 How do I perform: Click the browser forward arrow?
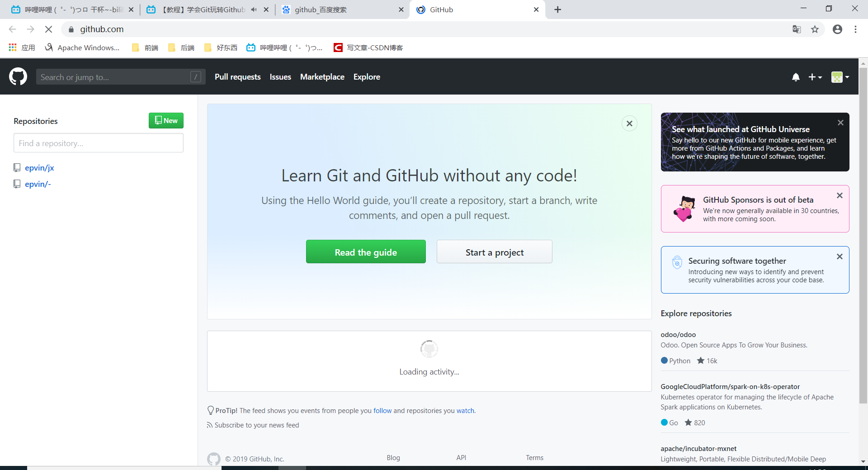pos(30,29)
